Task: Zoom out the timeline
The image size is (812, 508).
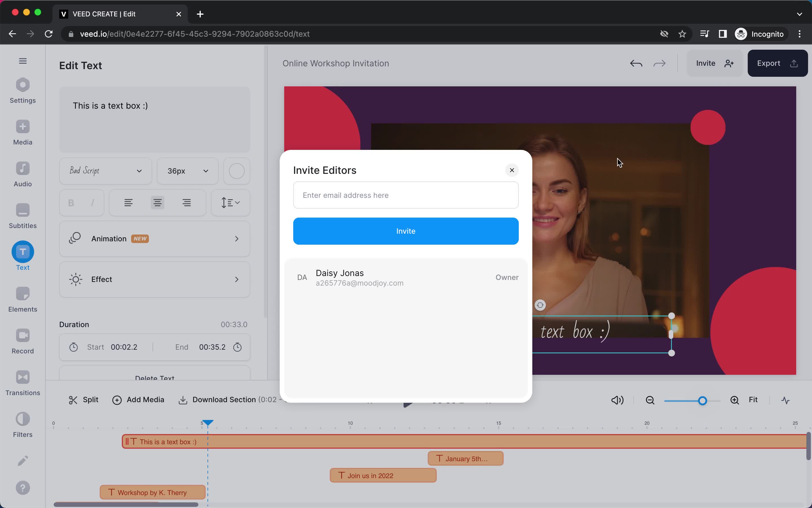Action: [x=650, y=400]
